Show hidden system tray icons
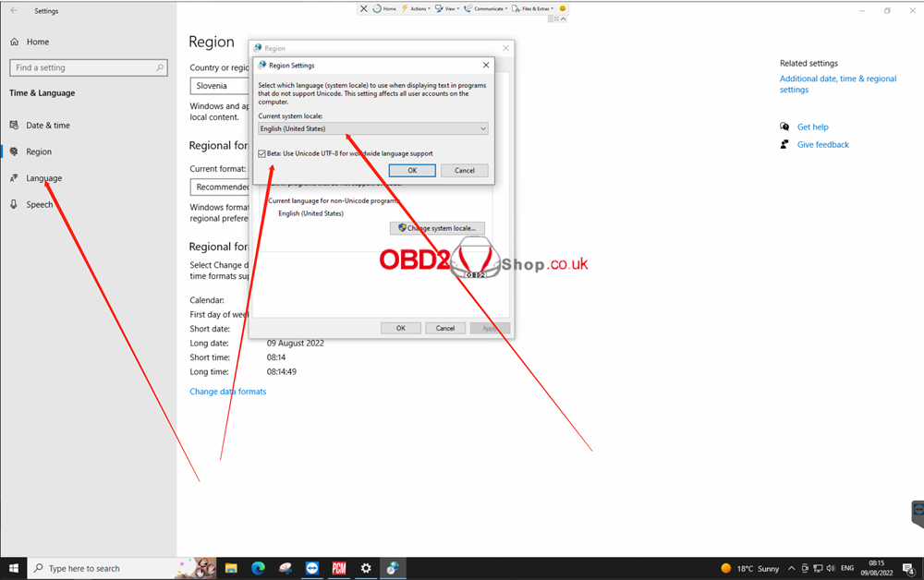The width and height of the screenshot is (924, 580). click(792, 569)
